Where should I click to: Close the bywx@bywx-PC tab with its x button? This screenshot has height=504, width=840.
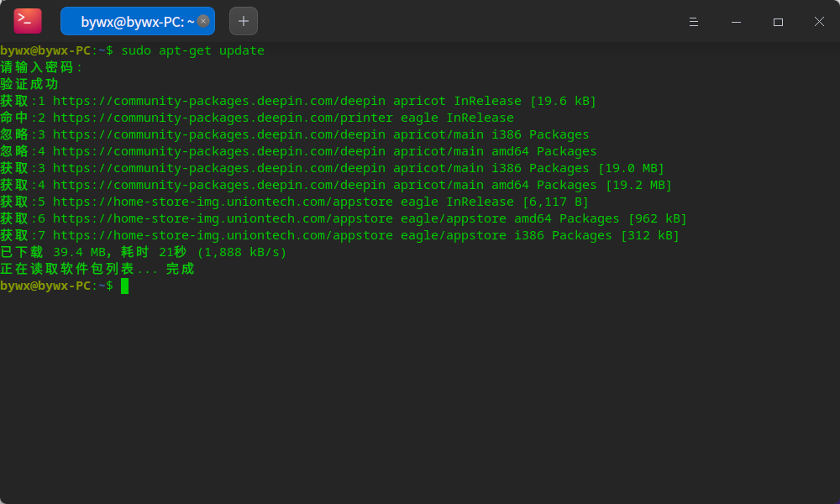[x=203, y=21]
